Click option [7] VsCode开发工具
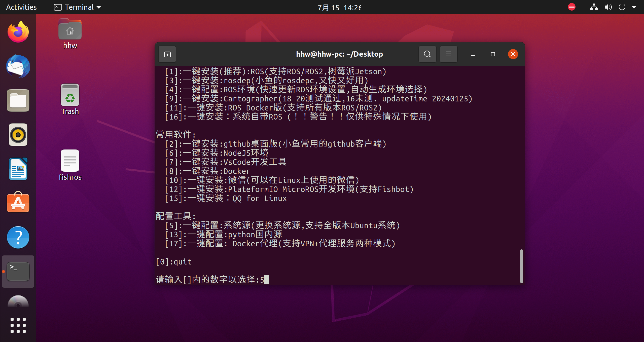The image size is (644, 342). (x=226, y=162)
